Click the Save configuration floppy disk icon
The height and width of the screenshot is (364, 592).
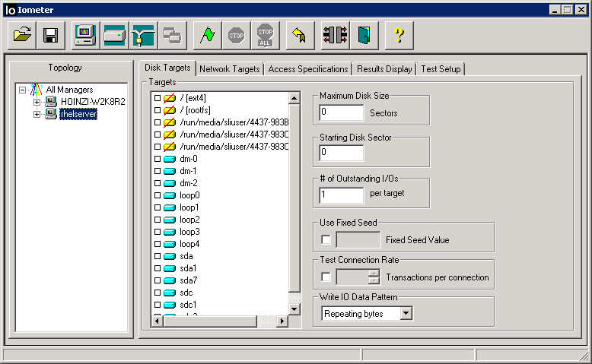[x=51, y=35]
